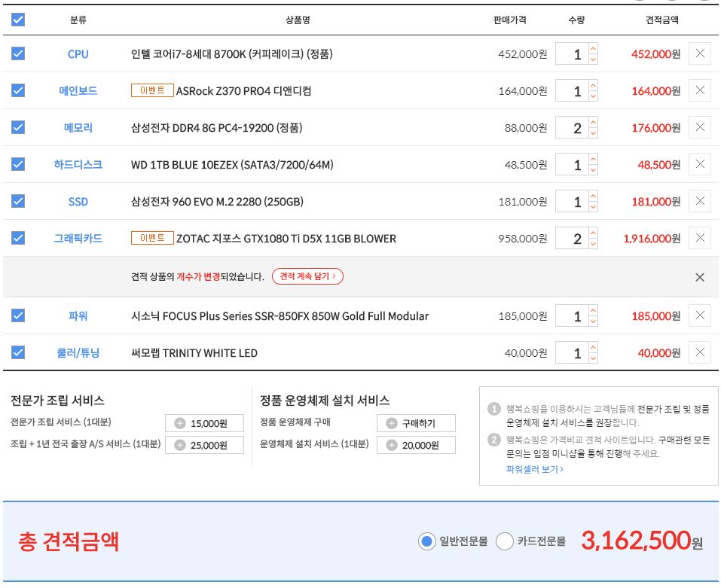Open the 파워 category link
Image resolution: width=721 pixels, height=588 pixels.
pyautogui.click(x=78, y=316)
